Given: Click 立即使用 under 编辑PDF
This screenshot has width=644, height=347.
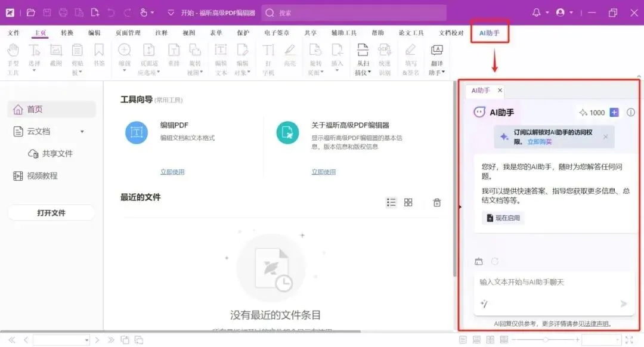Looking at the screenshot, I should tap(172, 172).
